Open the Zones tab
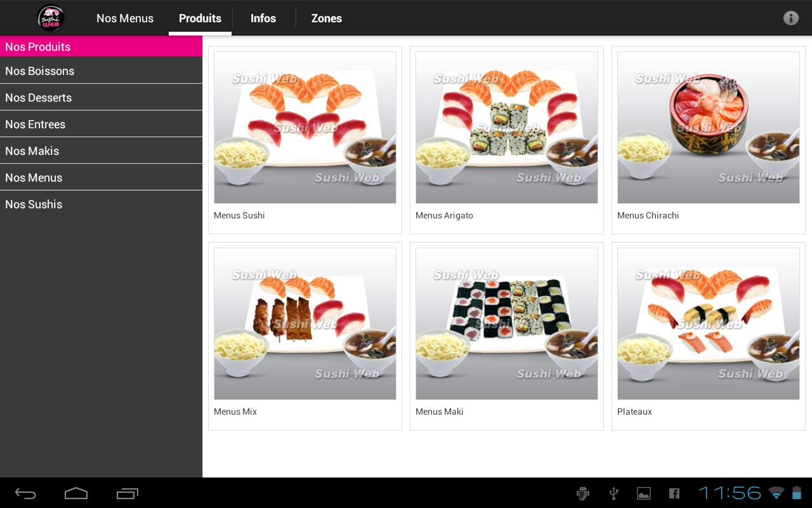This screenshot has height=508, width=812. (x=327, y=18)
